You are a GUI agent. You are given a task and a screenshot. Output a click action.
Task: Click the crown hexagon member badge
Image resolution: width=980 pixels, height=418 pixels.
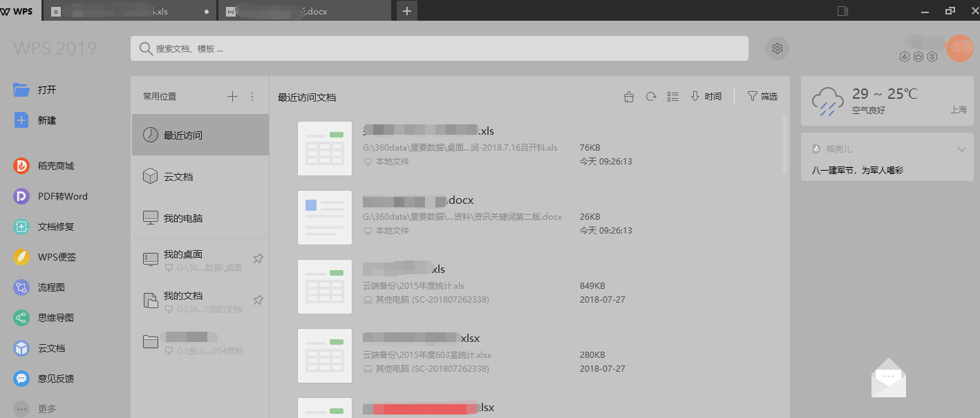[918, 57]
